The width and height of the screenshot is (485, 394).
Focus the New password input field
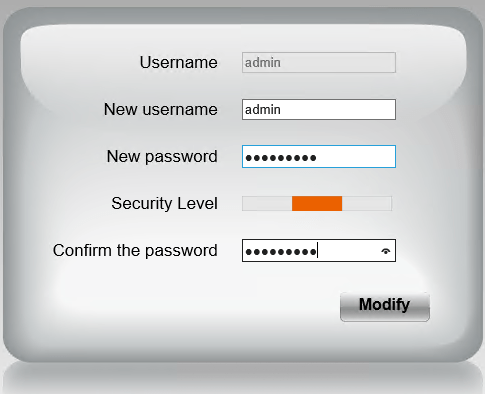tap(319, 156)
